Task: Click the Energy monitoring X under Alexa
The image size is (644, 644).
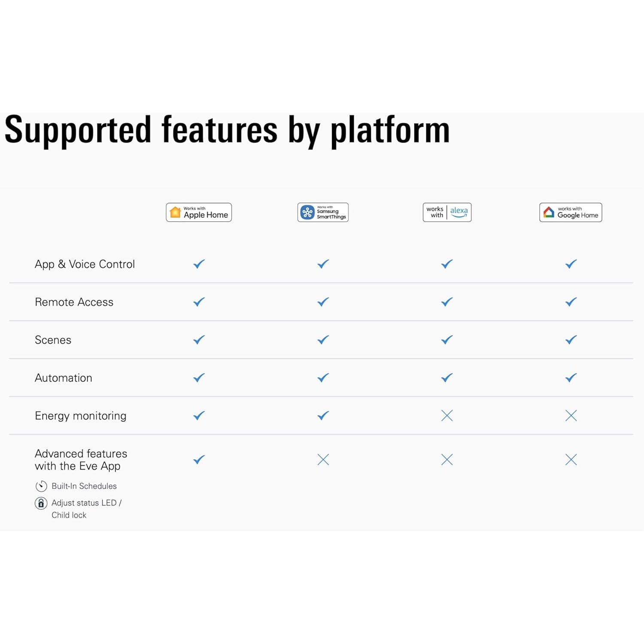Action: (x=447, y=415)
